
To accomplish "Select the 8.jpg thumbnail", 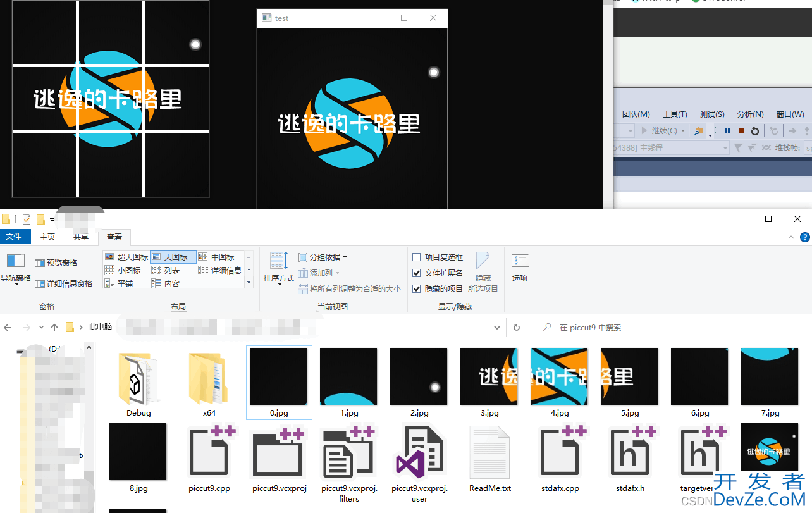I will pyautogui.click(x=138, y=459).
